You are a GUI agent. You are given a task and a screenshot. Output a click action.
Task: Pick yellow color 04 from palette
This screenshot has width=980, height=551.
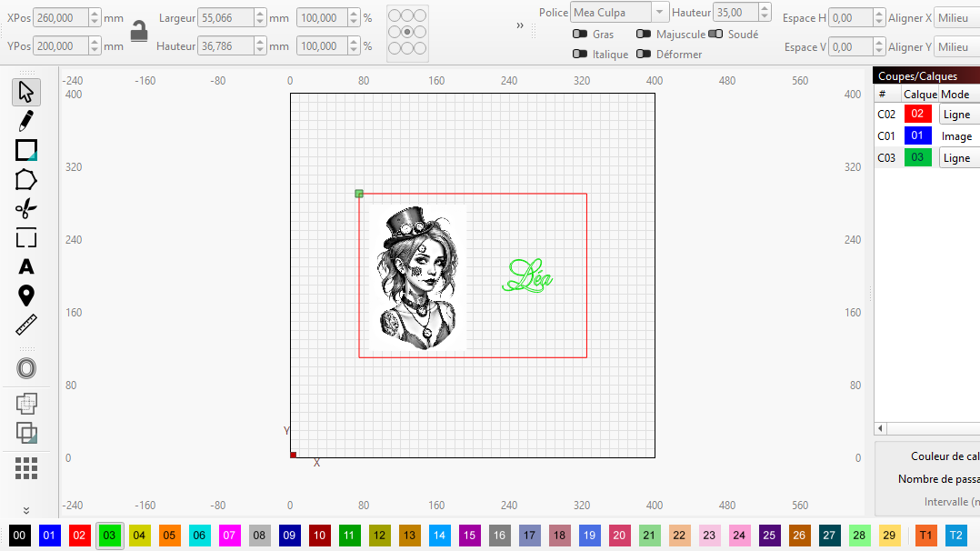[139, 536]
